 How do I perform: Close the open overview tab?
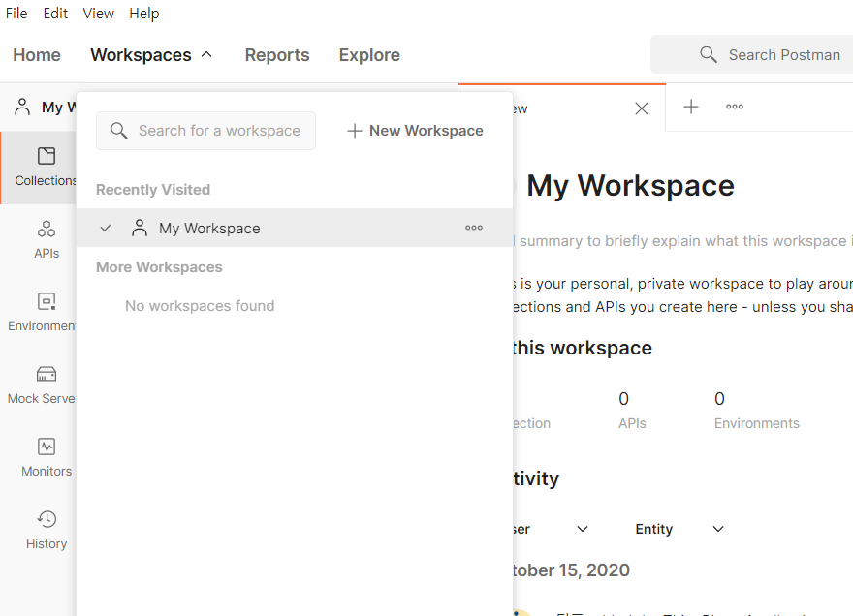pos(642,108)
